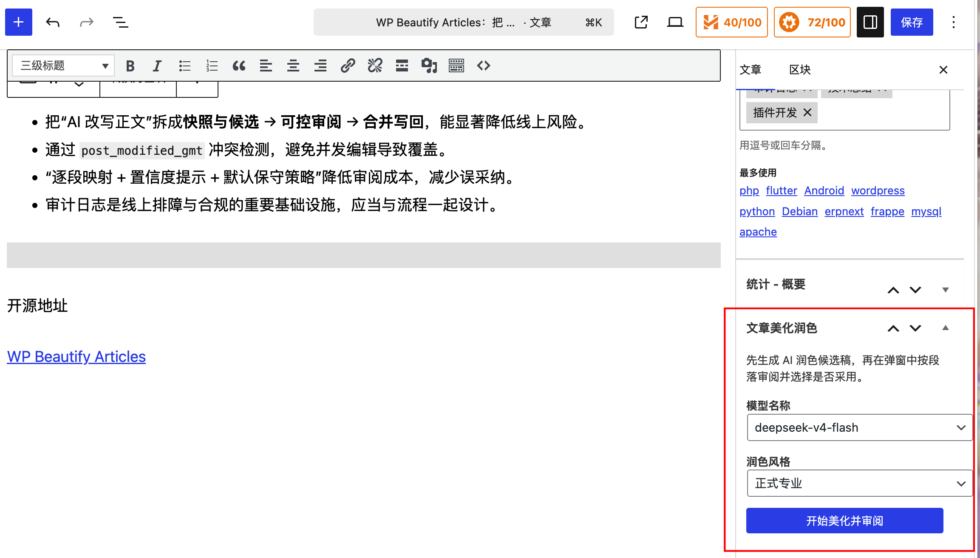Insert a blockquote from the toolbar
The image size is (980, 558).
click(x=239, y=66)
